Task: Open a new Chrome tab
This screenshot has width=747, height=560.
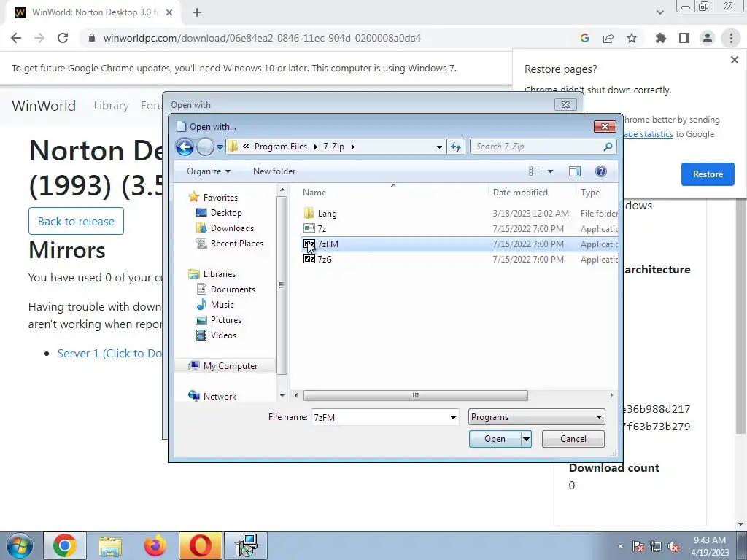Action: (x=197, y=13)
